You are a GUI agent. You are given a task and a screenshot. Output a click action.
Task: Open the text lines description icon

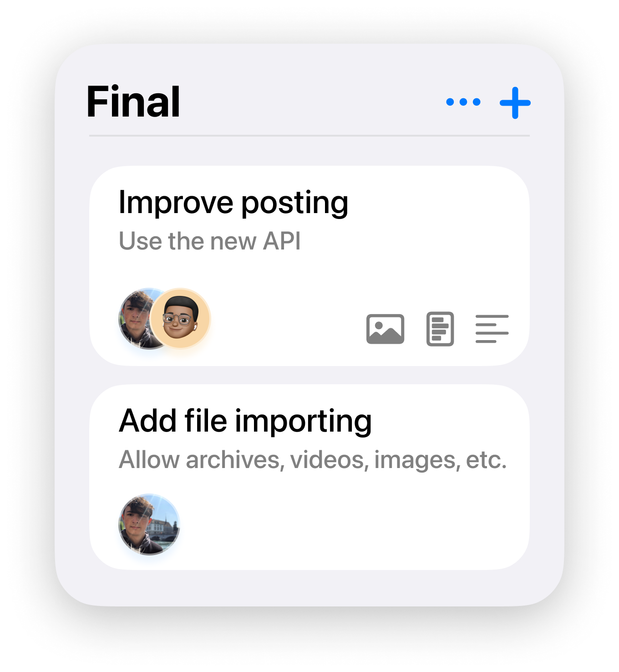point(492,329)
